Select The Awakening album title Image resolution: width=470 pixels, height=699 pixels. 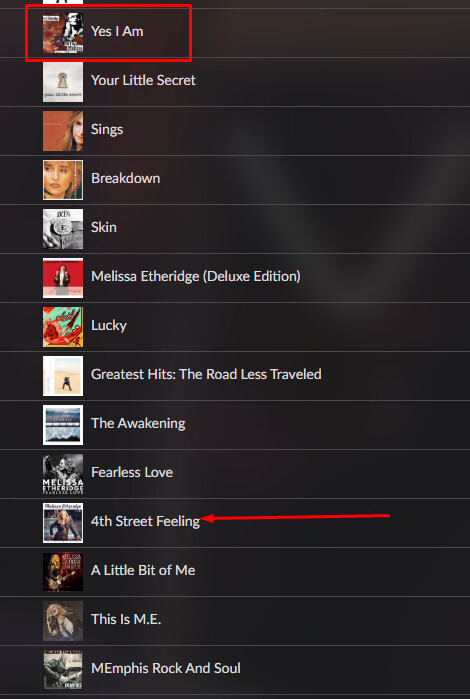pyautogui.click(x=138, y=424)
